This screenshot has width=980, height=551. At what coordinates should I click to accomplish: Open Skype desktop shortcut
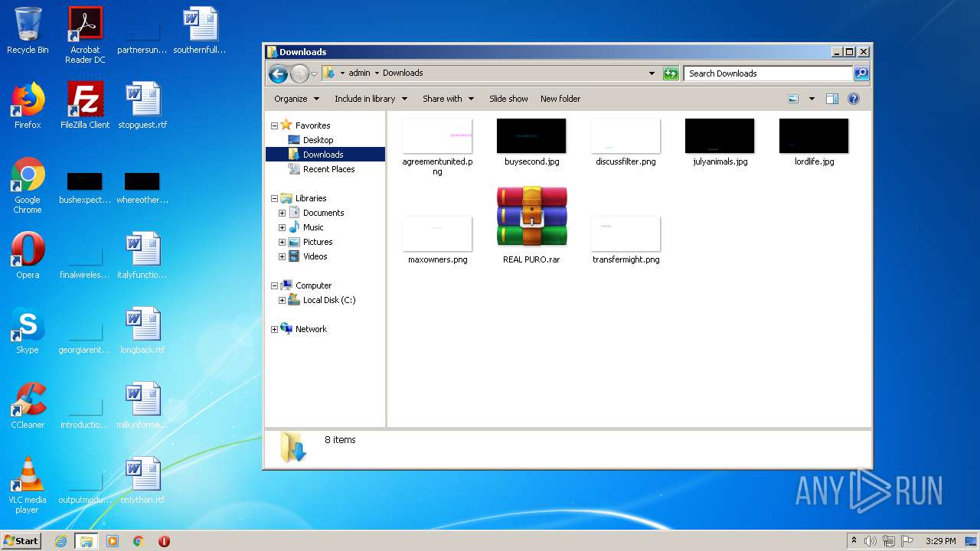click(x=28, y=331)
